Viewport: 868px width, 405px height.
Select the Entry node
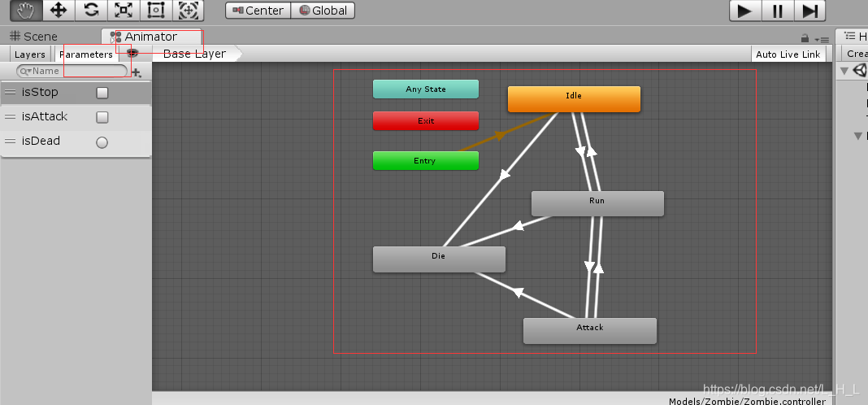point(426,161)
